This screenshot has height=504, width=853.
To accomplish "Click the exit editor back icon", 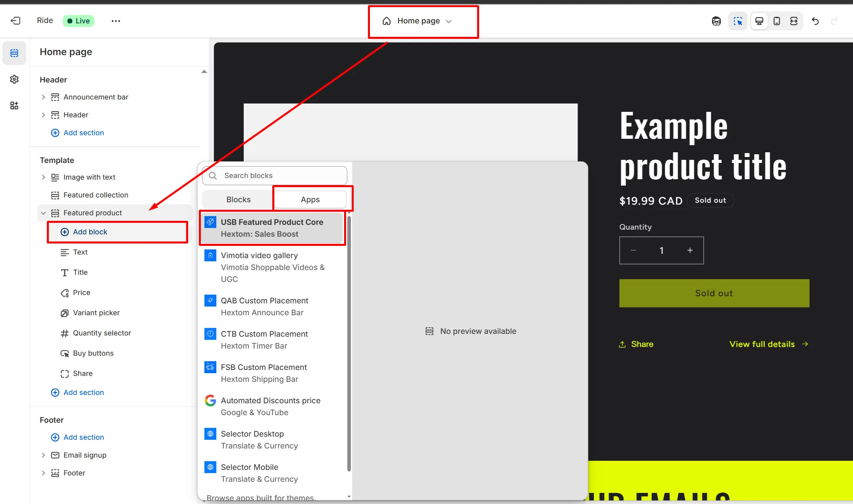I will point(15,21).
